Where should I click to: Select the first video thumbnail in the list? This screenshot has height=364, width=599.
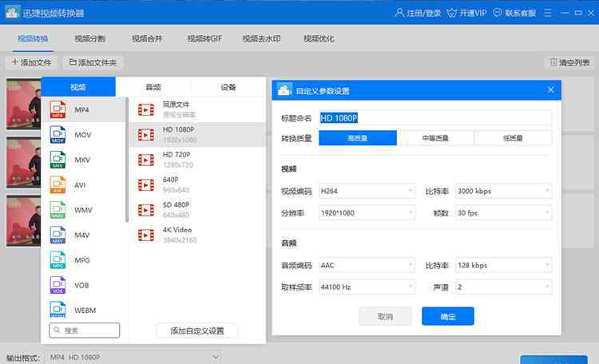tap(24, 104)
